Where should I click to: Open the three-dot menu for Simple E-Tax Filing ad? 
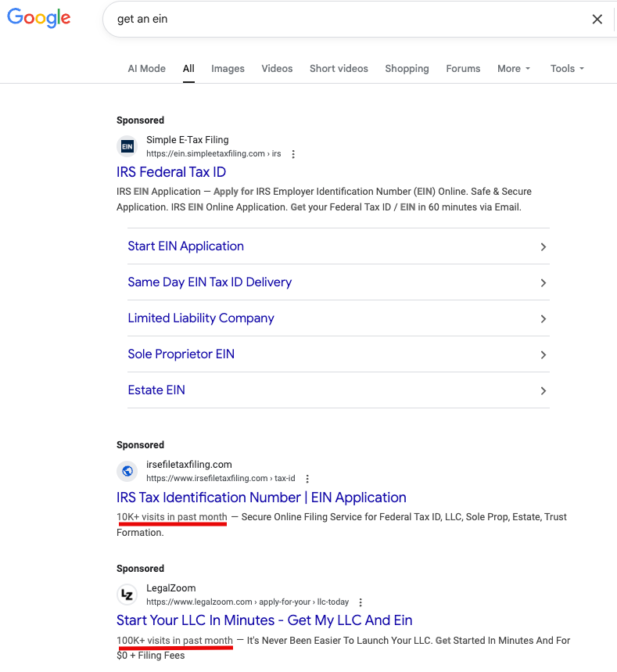pyautogui.click(x=293, y=154)
